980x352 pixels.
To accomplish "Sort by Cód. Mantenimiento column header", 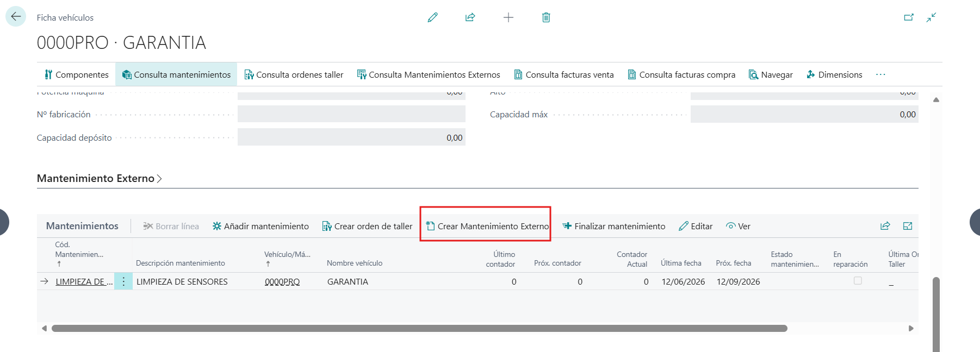I will click(x=79, y=254).
